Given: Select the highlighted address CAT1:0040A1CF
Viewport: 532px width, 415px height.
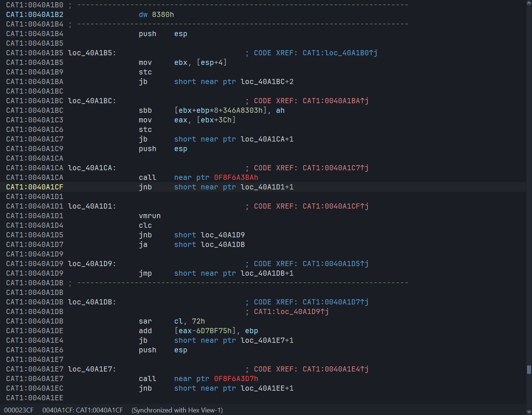Looking at the screenshot, I should [35, 187].
